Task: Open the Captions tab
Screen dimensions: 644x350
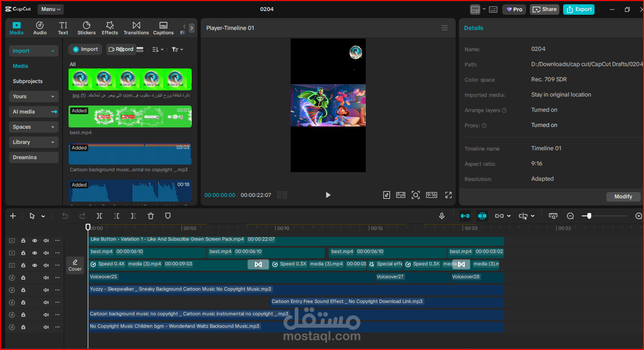Action: pos(163,28)
